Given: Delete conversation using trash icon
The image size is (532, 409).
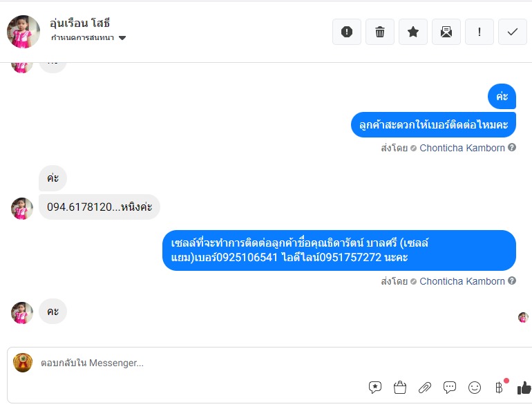Looking at the screenshot, I should pyautogui.click(x=380, y=32).
